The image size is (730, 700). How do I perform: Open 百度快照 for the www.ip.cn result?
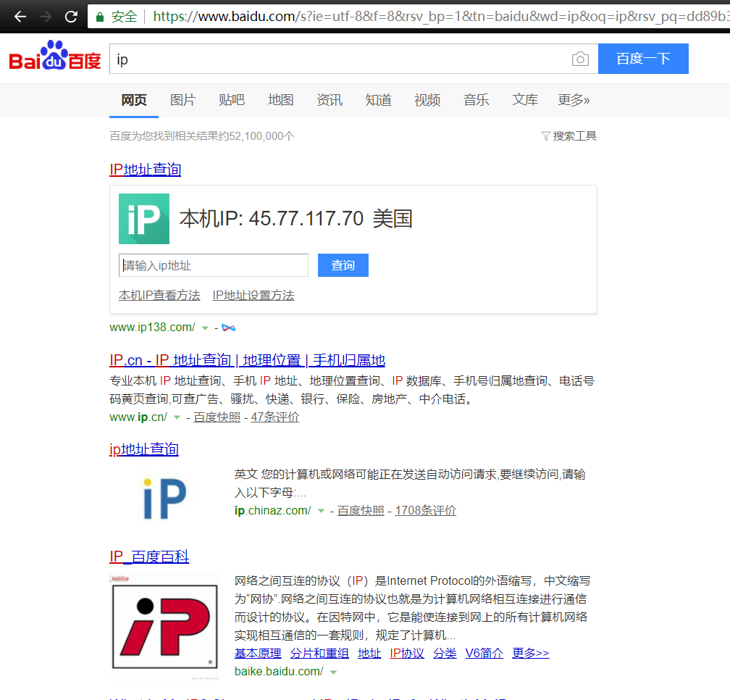pos(217,417)
